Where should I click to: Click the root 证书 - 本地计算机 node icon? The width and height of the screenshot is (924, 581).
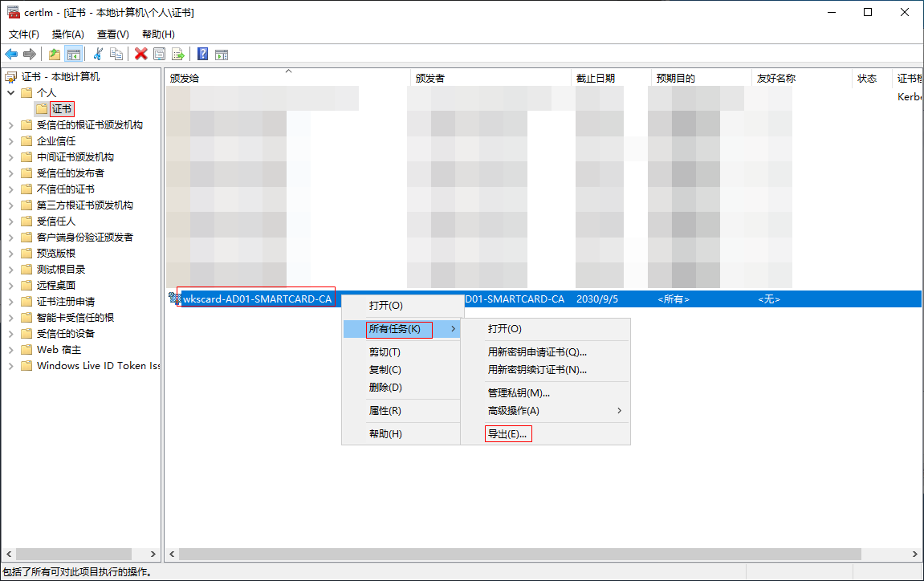[10, 76]
